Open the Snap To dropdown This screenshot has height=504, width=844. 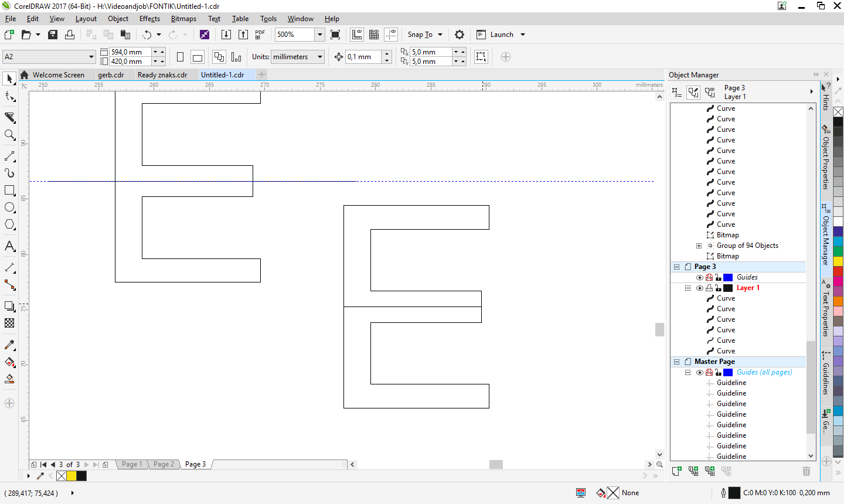coord(440,35)
